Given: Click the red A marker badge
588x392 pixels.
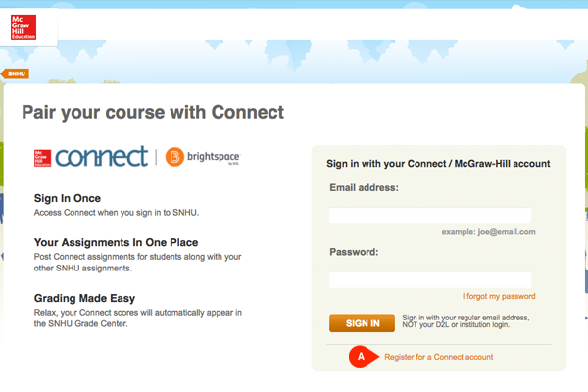Looking at the screenshot, I should pyautogui.click(x=363, y=357).
